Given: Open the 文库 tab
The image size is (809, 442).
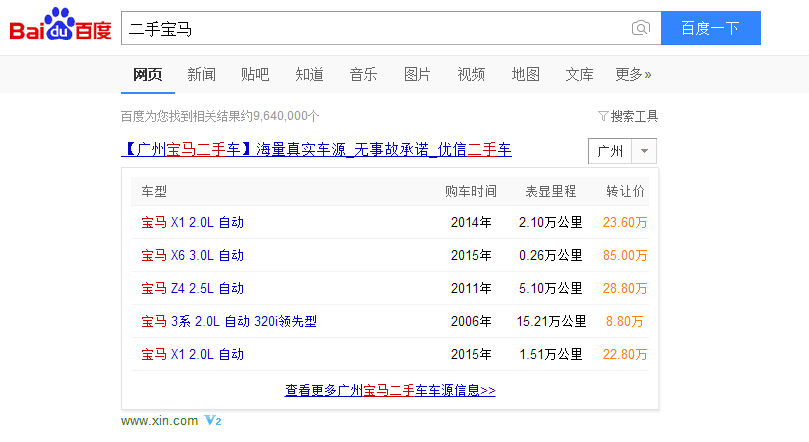Looking at the screenshot, I should point(579,74).
